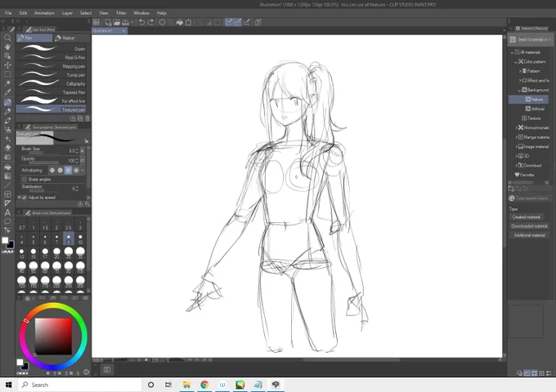The height and width of the screenshot is (392, 556).
Task: Open the Layer menu
Action: coord(67,13)
